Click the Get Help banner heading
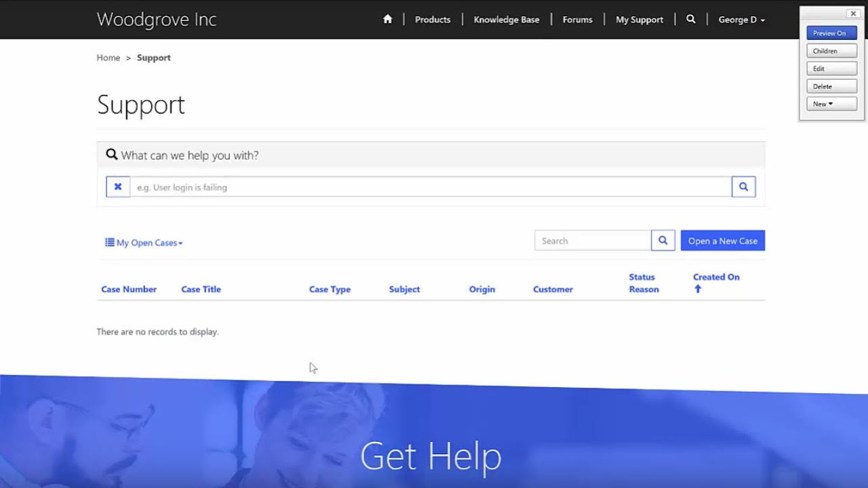 (x=431, y=456)
